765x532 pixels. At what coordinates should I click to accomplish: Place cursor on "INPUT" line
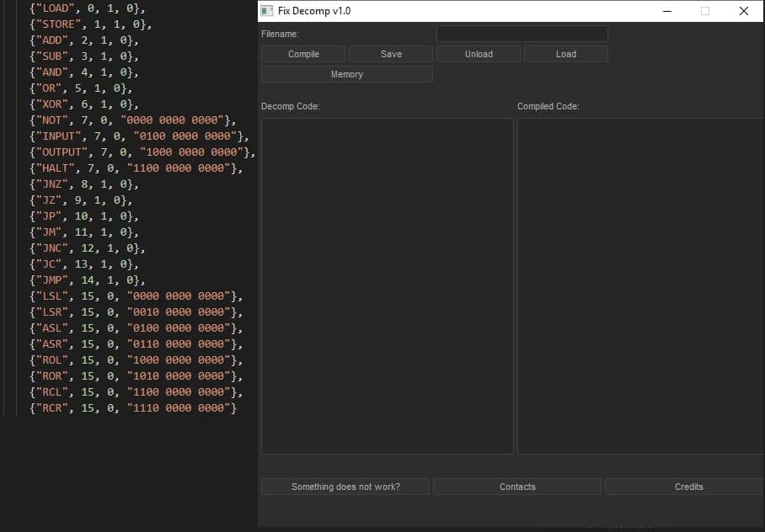[139, 136]
